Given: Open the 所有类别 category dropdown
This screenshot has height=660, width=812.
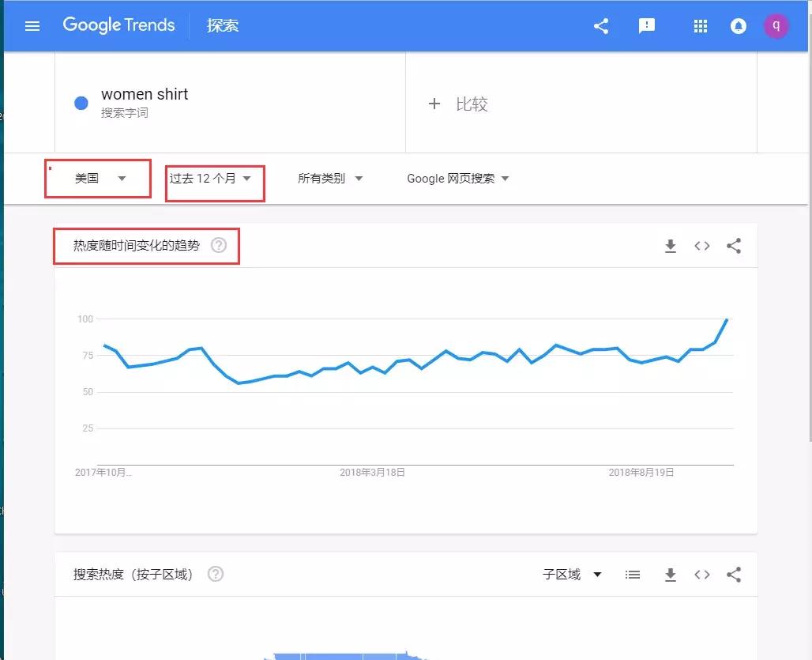Looking at the screenshot, I should pos(332,179).
